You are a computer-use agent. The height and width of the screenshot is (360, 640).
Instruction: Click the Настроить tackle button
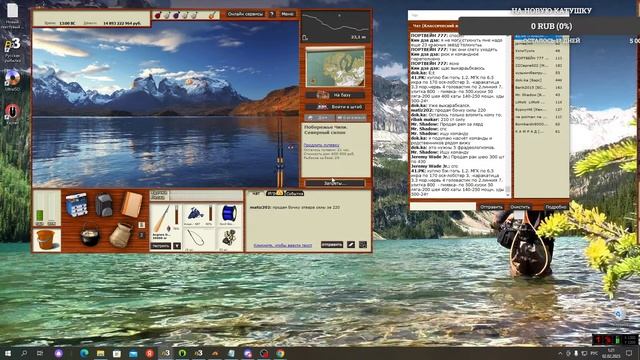tap(161, 246)
